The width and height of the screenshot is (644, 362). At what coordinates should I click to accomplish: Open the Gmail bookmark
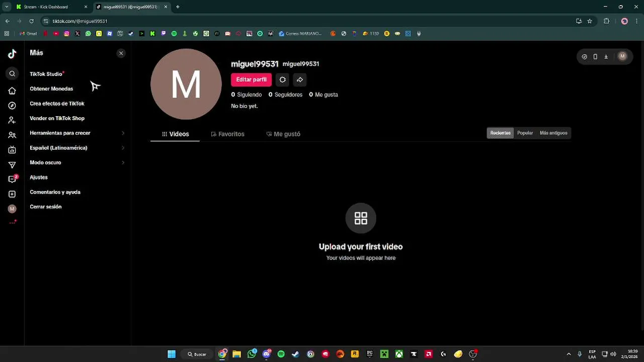tap(28, 34)
